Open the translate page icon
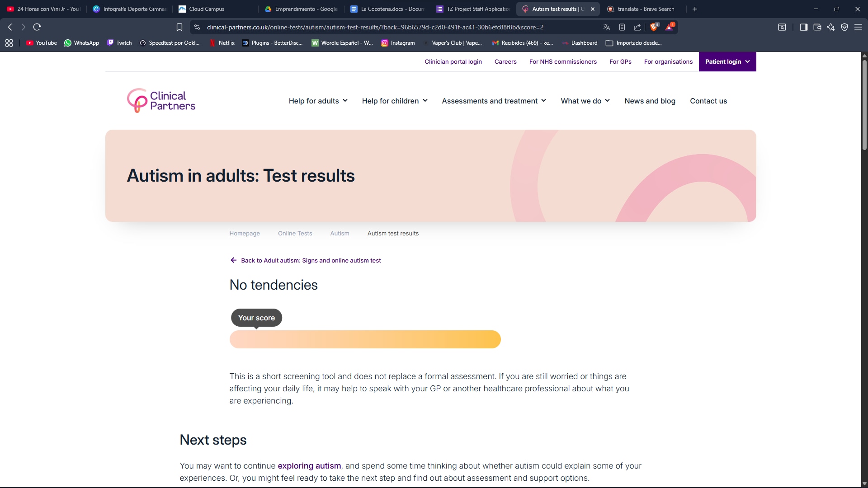868x488 pixels. [x=607, y=27]
